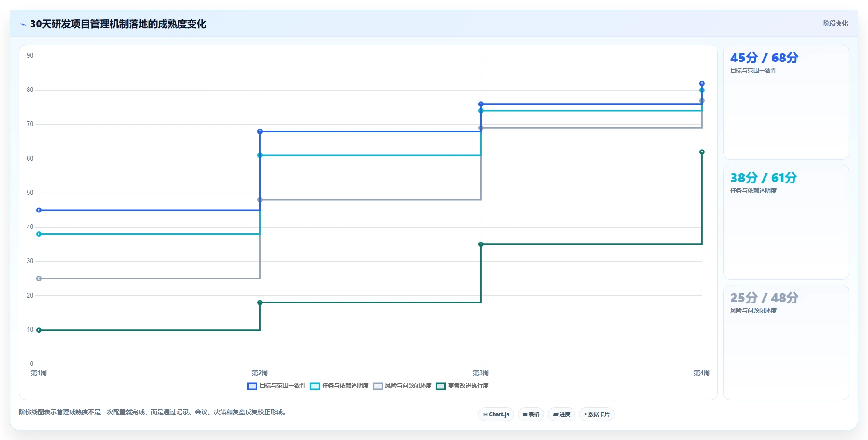Click the blue data point at 76 on 第3周
Screen dimensions: 868x440
(481, 104)
